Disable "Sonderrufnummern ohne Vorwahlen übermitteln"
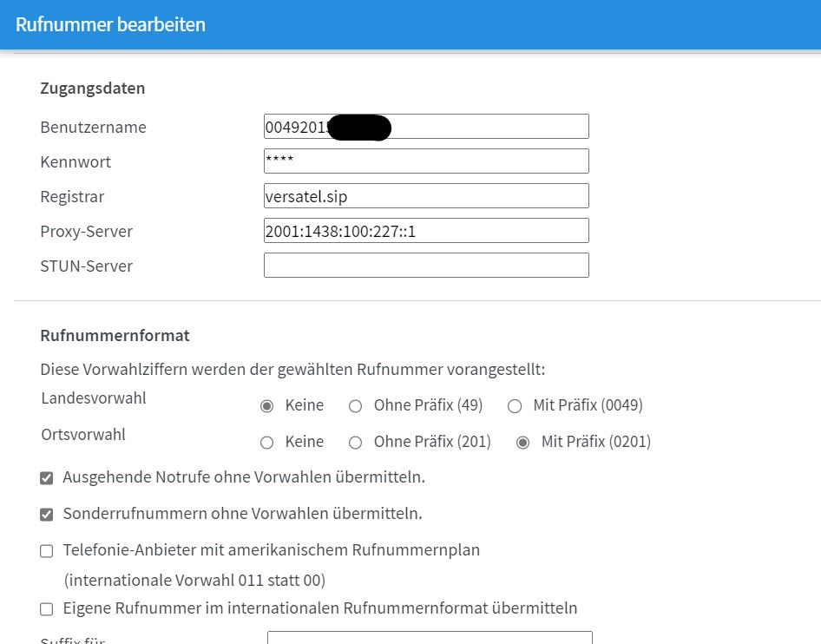 (46, 513)
